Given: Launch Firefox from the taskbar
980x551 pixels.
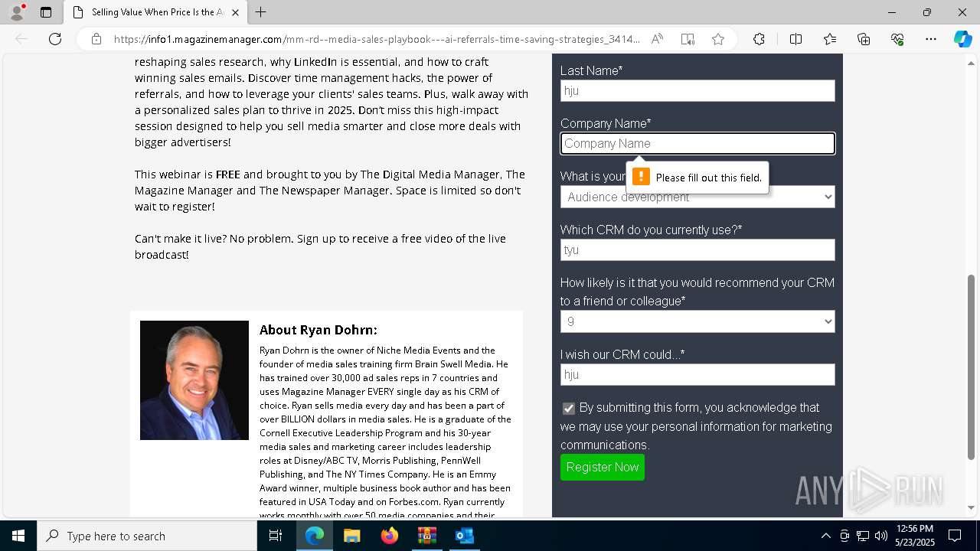Looking at the screenshot, I should (390, 536).
